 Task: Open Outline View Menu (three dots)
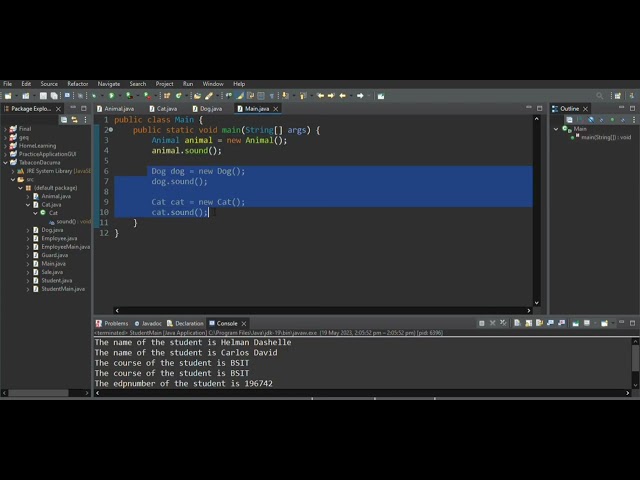634,120
